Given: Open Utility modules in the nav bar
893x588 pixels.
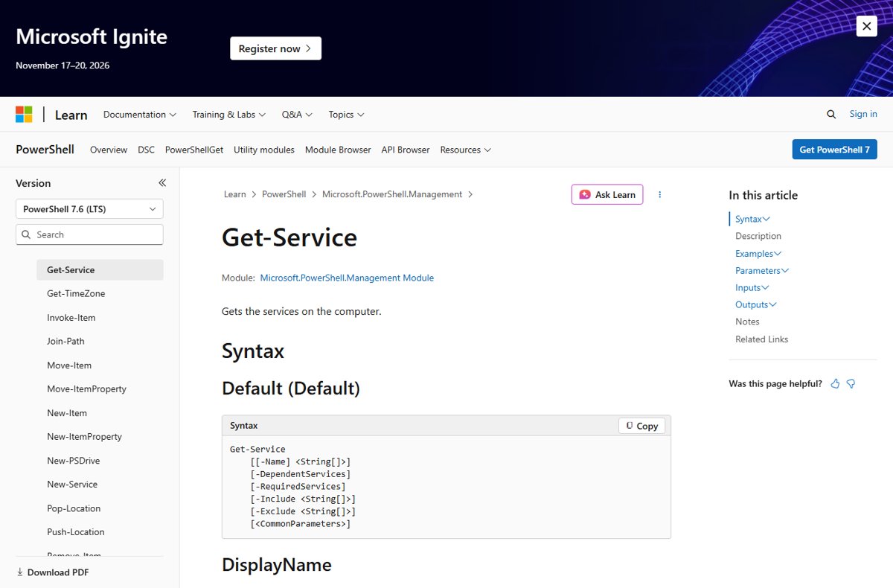Looking at the screenshot, I should click(264, 150).
